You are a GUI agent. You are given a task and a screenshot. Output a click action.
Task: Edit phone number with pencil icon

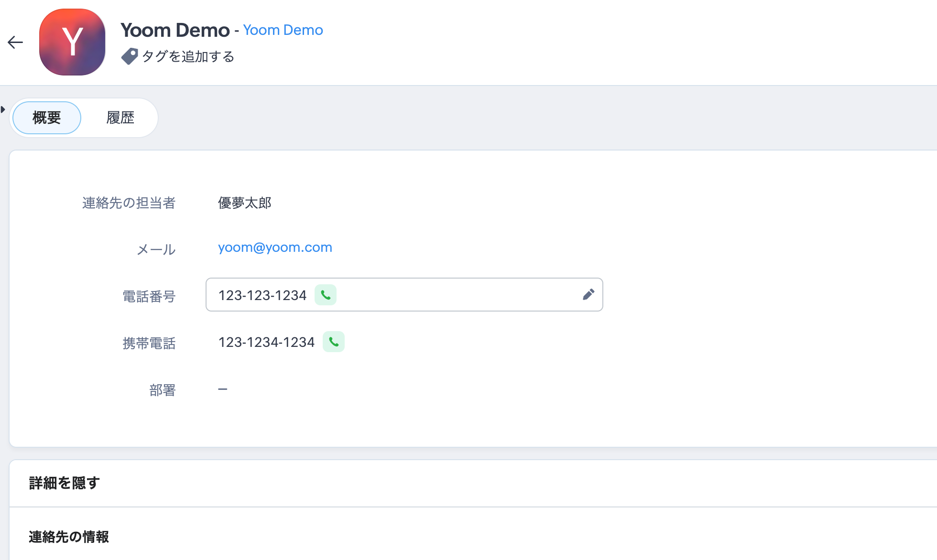[x=588, y=294]
